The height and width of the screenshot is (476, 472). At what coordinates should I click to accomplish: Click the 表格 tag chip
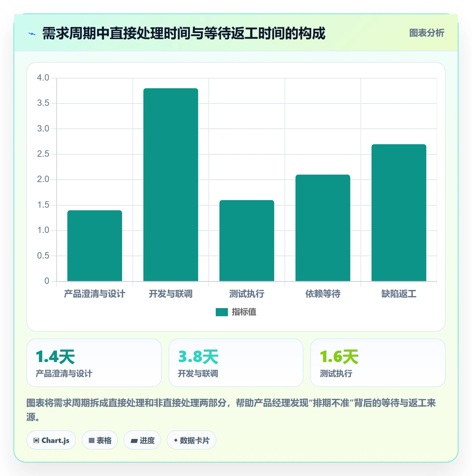point(100,440)
